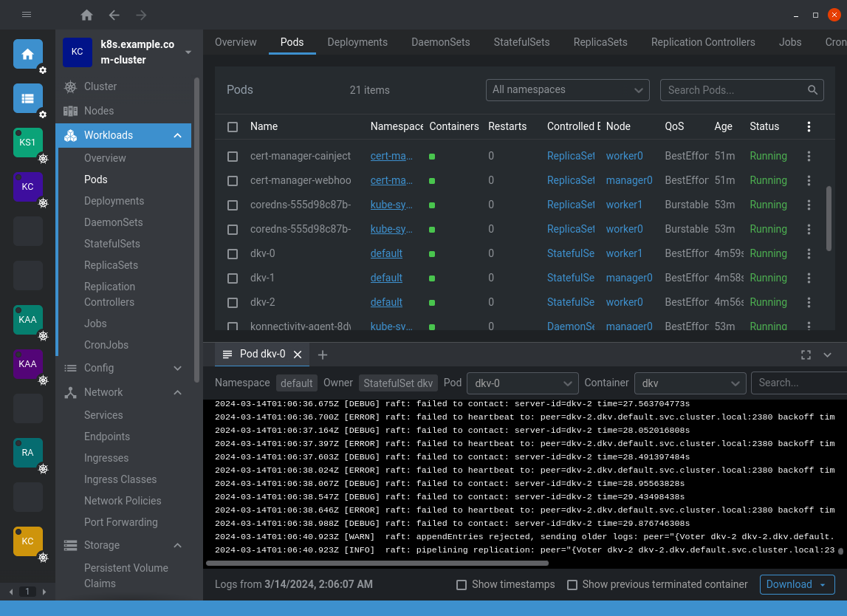Image resolution: width=847 pixels, height=616 pixels.
Task: Open the Pod dkv-0 selector
Action: tap(522, 383)
